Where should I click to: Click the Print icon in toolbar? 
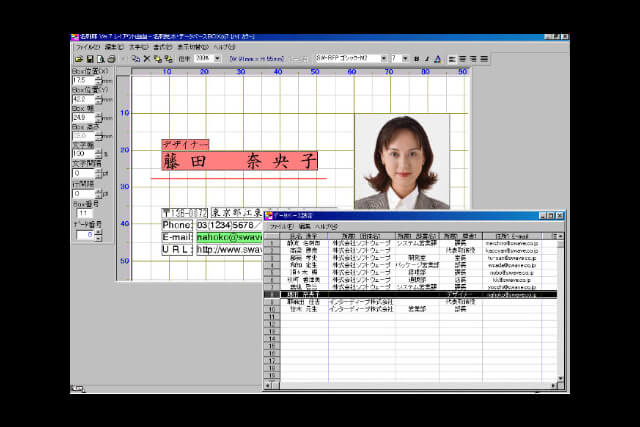click(x=111, y=59)
